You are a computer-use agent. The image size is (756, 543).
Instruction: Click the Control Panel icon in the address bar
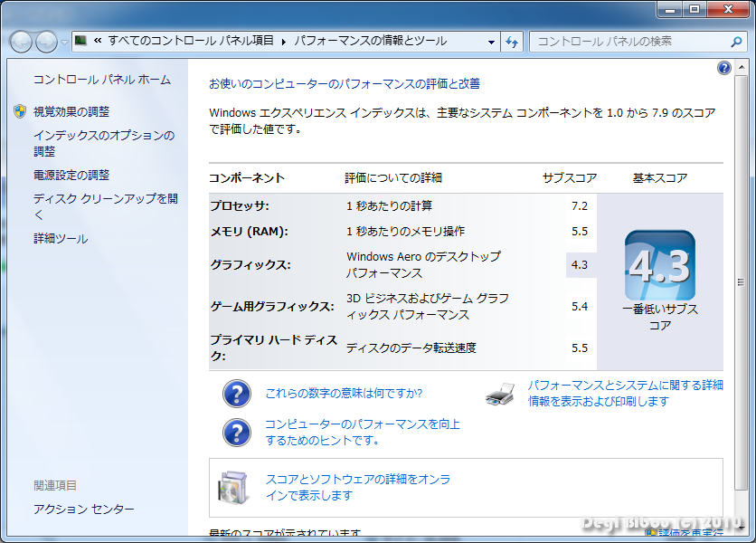click(81, 42)
